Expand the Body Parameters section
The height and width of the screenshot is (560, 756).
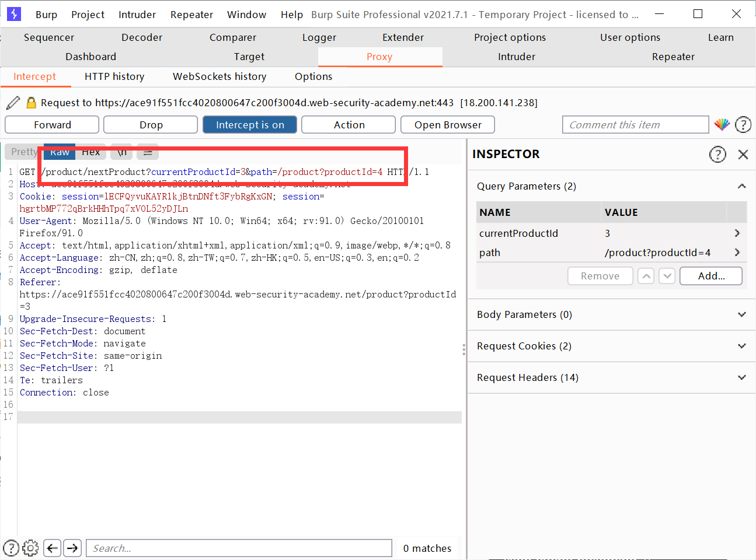[x=742, y=314]
